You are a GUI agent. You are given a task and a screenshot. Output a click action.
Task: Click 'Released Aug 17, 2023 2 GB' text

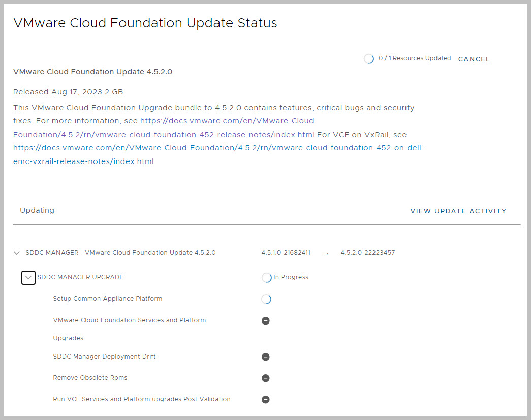(x=68, y=92)
